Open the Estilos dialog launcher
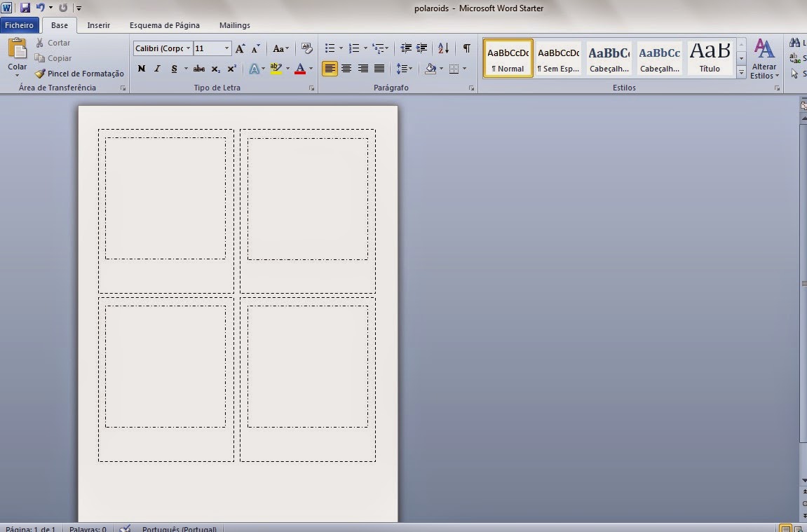 point(777,88)
